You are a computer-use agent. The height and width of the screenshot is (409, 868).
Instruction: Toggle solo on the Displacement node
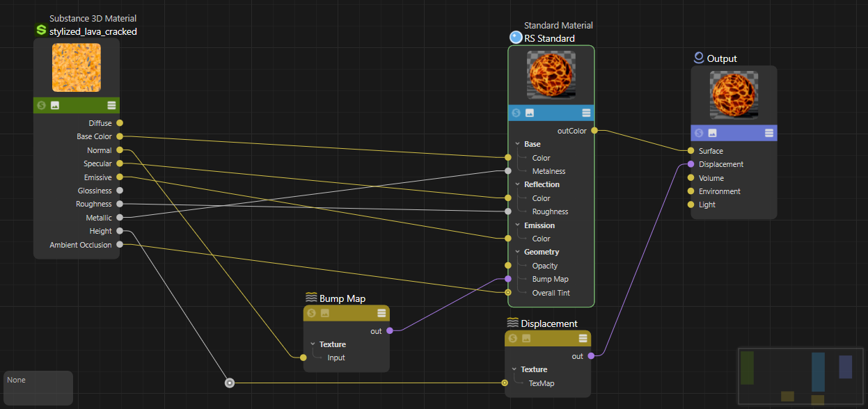(513, 338)
